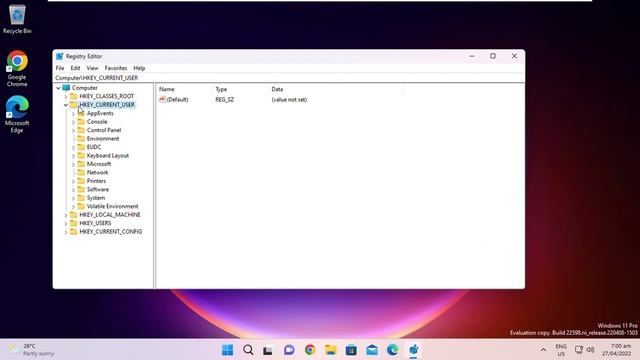Open Google Chrome desktop shortcut
This screenshot has width=640, height=360.
pyautogui.click(x=17, y=68)
